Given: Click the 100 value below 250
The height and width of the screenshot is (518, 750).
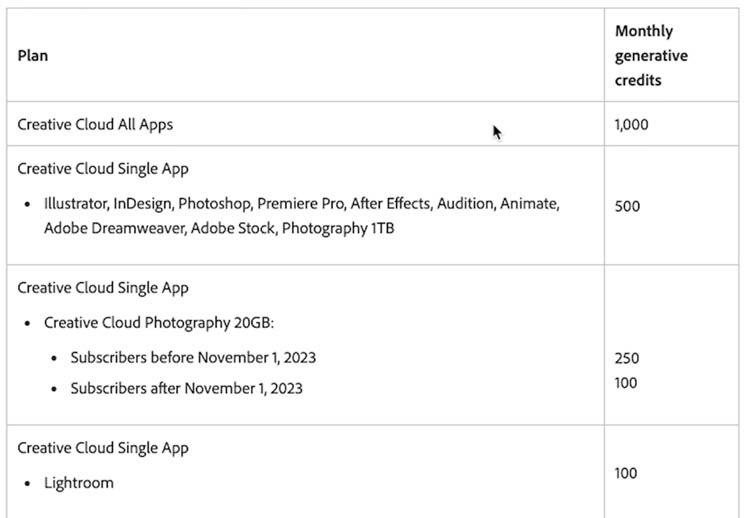Looking at the screenshot, I should (626, 383).
